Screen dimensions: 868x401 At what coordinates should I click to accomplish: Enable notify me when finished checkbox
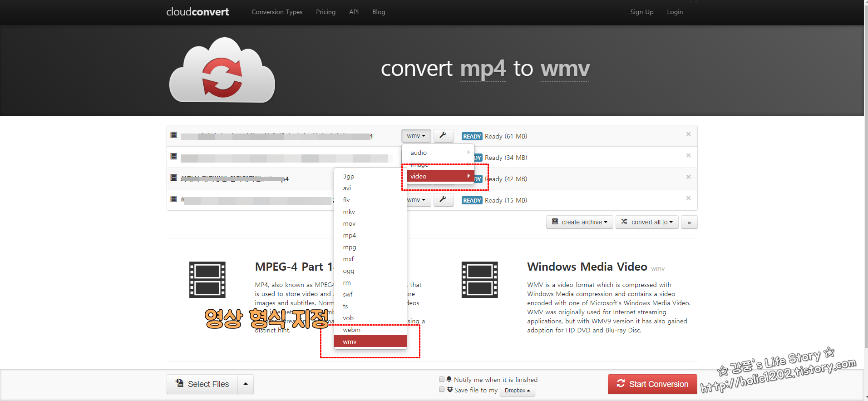pyautogui.click(x=442, y=379)
